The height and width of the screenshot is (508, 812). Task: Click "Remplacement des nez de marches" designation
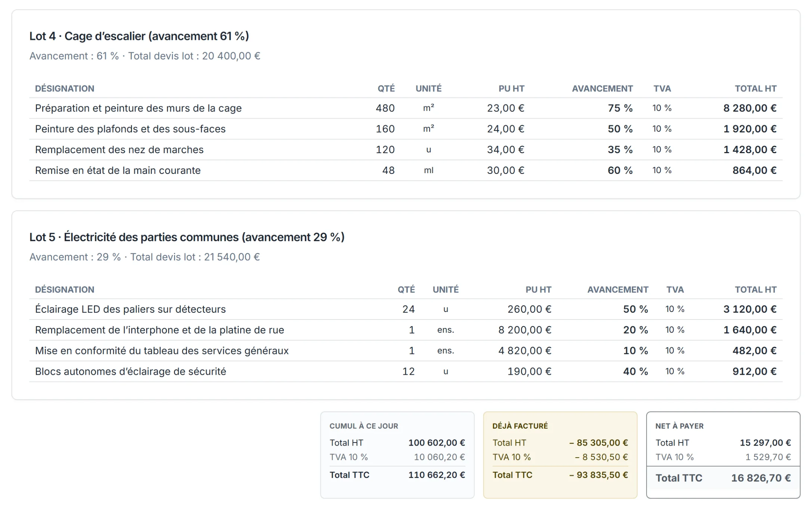(119, 150)
